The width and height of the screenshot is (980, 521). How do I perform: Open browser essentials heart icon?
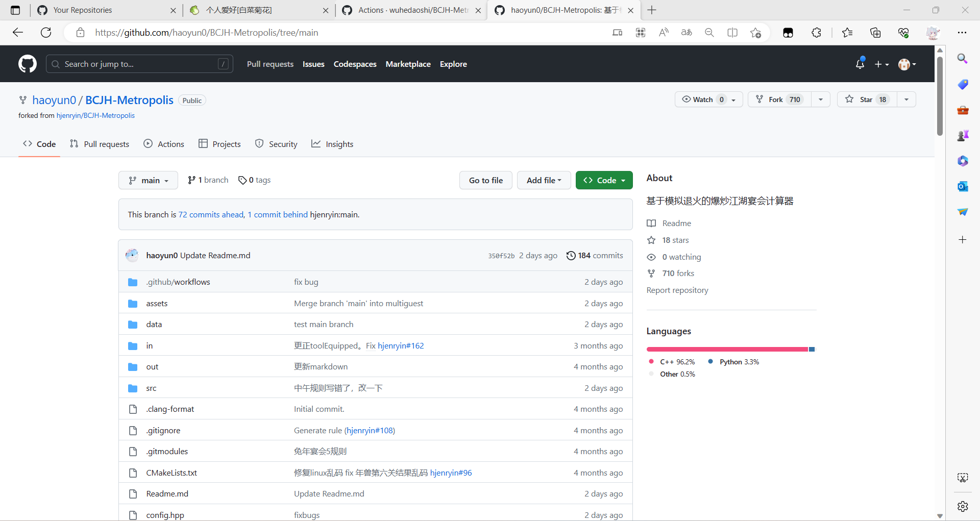[x=903, y=33]
